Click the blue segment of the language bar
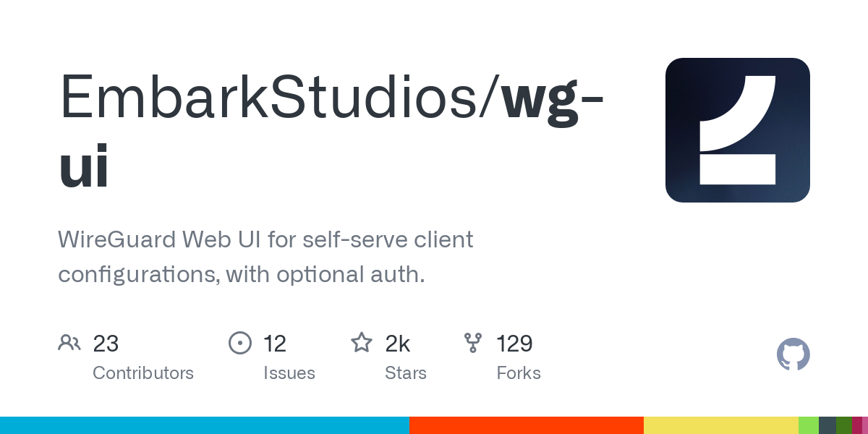This screenshot has height=434, width=868. pyautogui.click(x=204, y=425)
